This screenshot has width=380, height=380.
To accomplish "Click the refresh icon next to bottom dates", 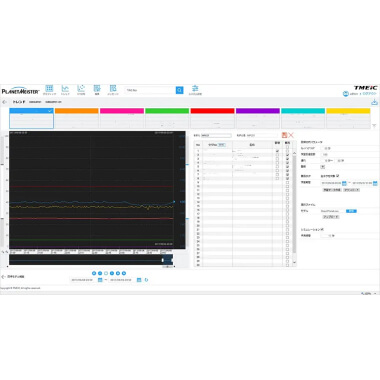I will 146,280.
